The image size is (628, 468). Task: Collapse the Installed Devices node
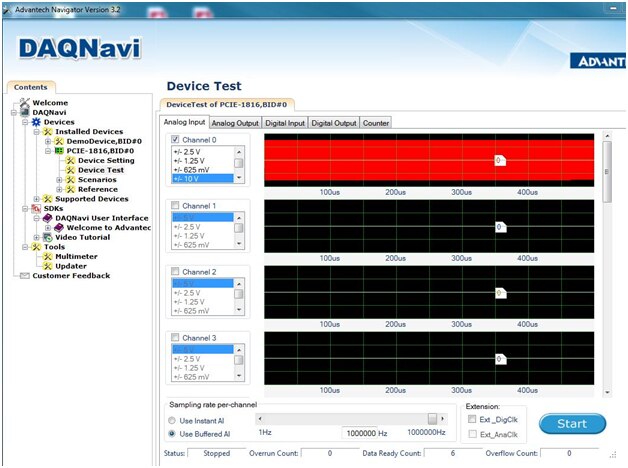click(36, 132)
